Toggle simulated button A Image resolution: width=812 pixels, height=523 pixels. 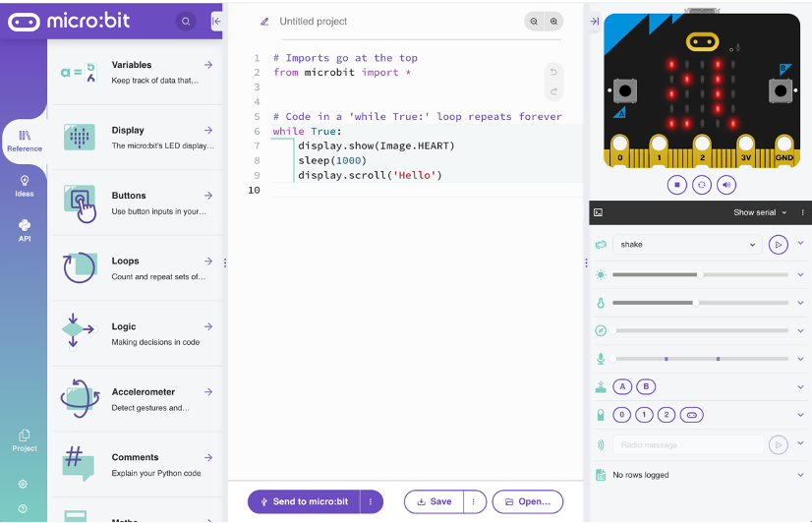click(x=622, y=386)
